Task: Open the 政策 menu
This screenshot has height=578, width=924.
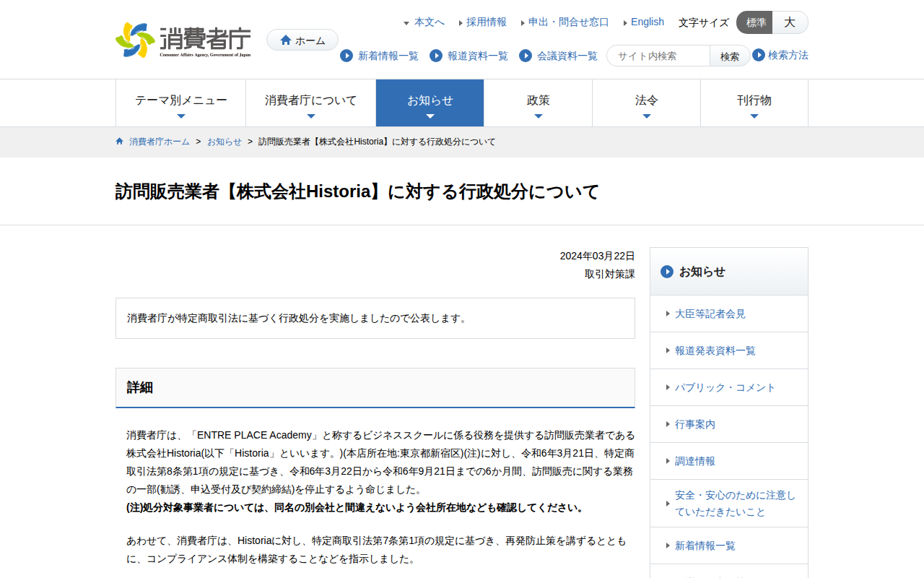Action: click(539, 103)
